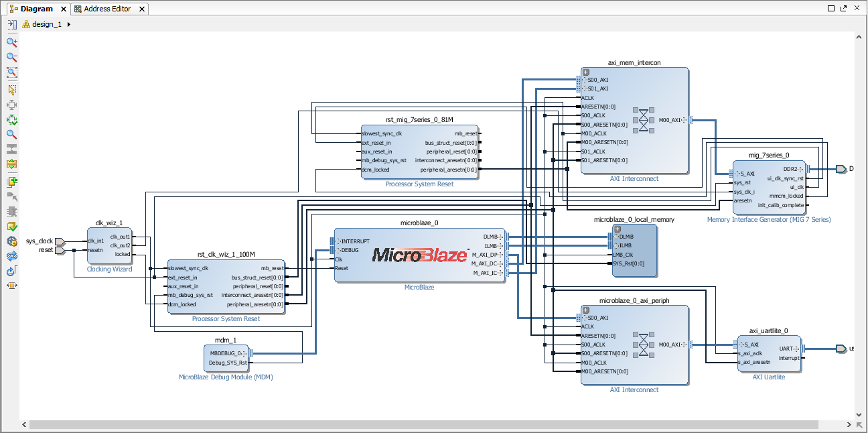Select the MicroBlaze logo block
868x433 pixels.
tap(420, 255)
